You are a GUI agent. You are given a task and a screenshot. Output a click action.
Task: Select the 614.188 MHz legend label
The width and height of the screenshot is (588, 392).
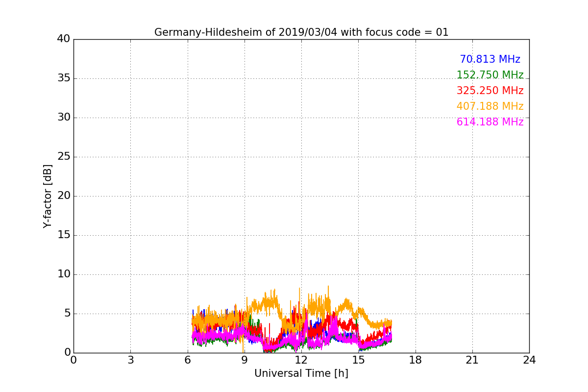490,122
